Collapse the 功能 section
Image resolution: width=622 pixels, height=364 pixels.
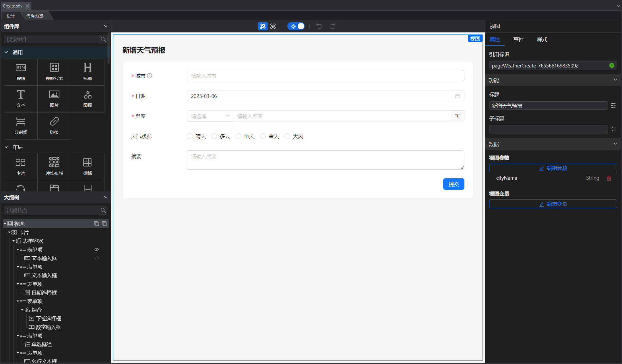(x=615, y=80)
